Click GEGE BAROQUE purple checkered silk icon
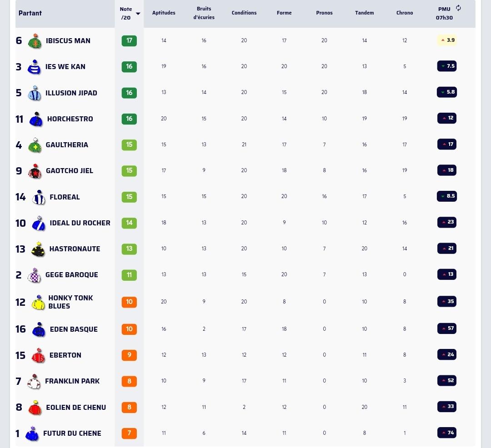 coord(34,275)
